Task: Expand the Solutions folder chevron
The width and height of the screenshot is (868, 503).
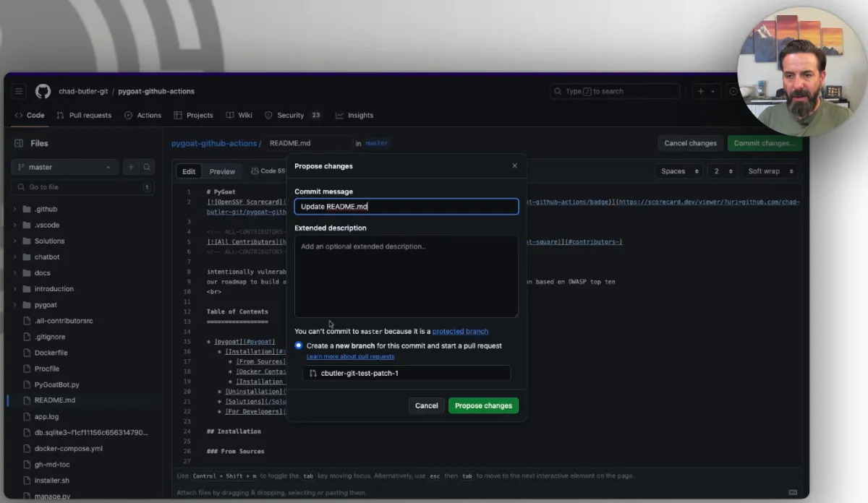Action: click(15, 241)
